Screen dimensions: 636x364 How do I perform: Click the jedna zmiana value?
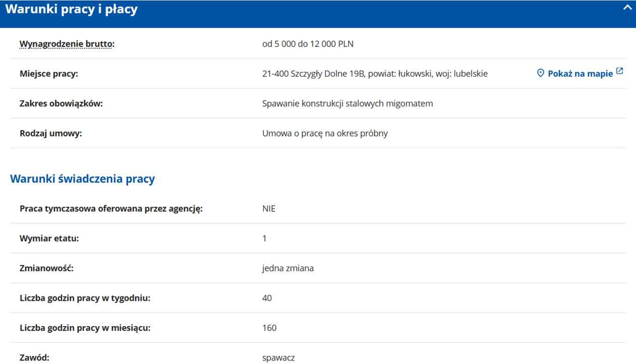point(288,268)
